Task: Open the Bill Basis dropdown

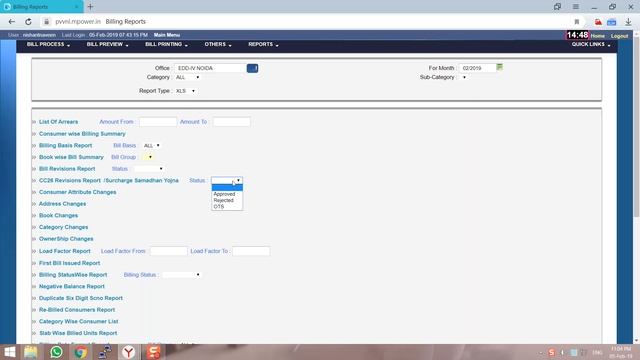Action: coord(151,145)
